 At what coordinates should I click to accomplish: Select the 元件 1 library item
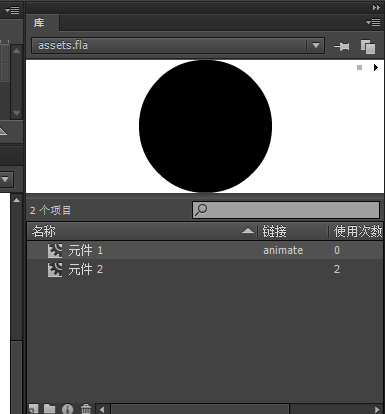click(x=205, y=250)
